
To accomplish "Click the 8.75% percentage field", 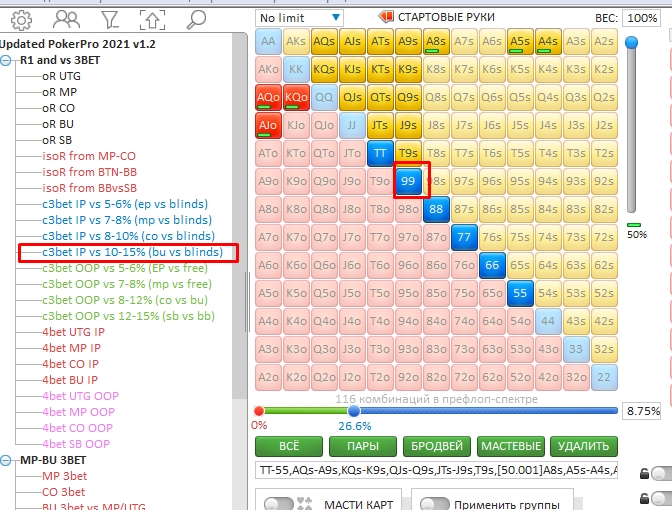I will pyautogui.click(x=642, y=411).
